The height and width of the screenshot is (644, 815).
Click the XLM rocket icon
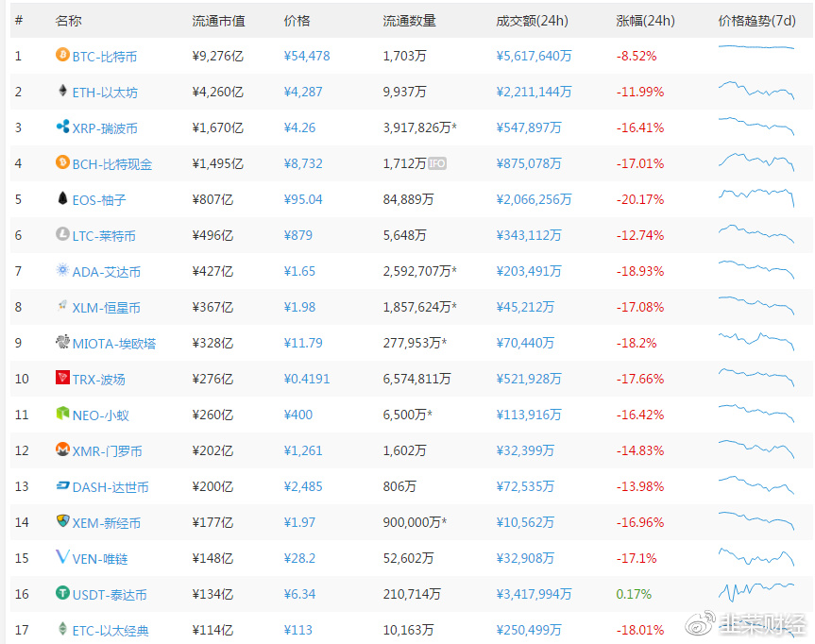pyautogui.click(x=62, y=306)
